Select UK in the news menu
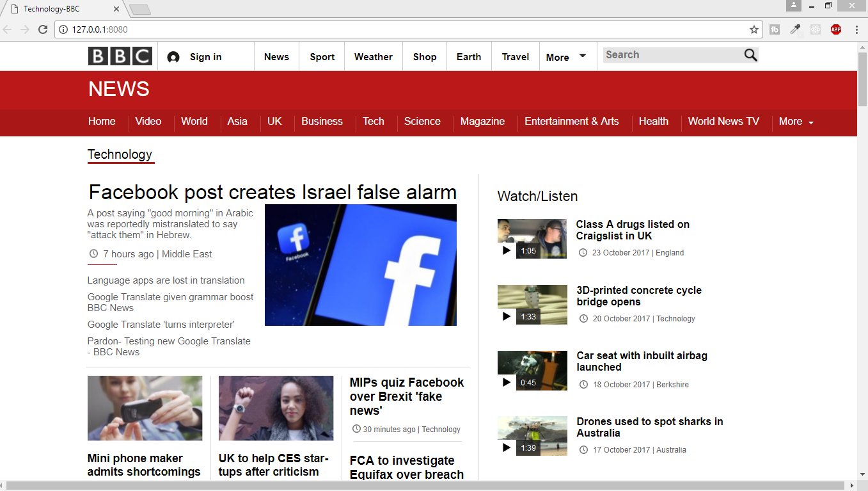Screen dimensions: 868x491 coord(274,122)
